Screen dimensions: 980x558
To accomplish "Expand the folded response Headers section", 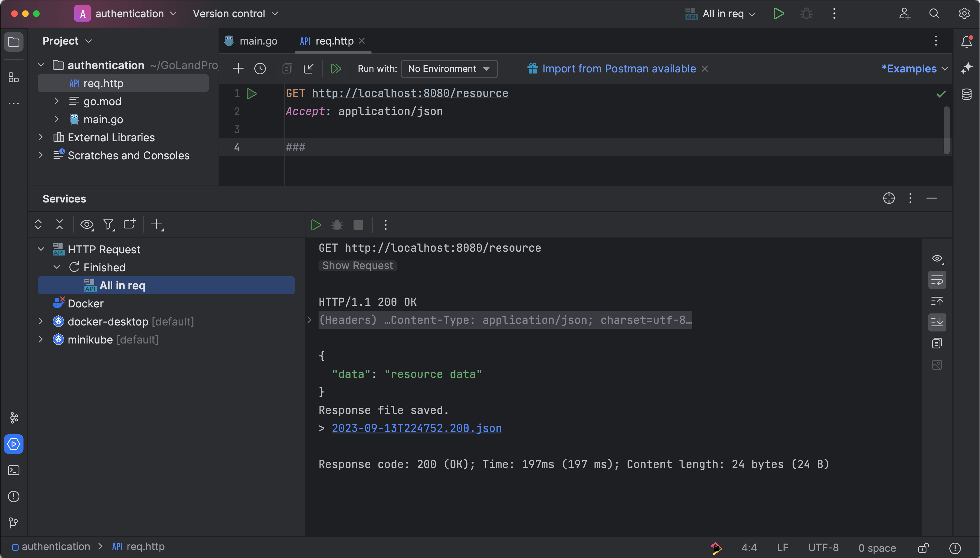I will [x=310, y=320].
